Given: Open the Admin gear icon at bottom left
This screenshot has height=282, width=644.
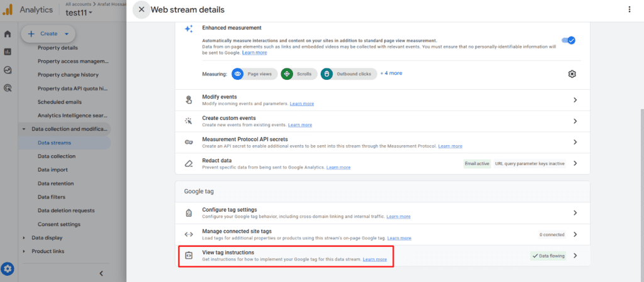Looking at the screenshot, I should coord(8,269).
